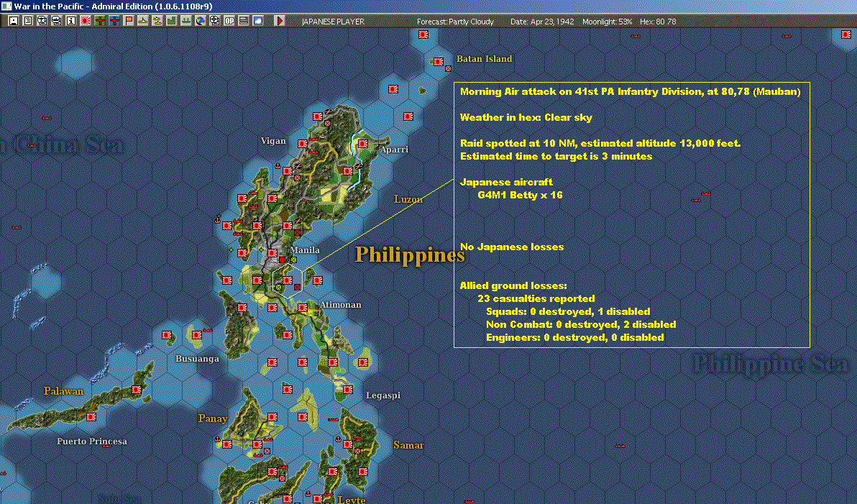The image size is (857, 504).
Task: Click the large Philippines map label
Action: (410, 255)
